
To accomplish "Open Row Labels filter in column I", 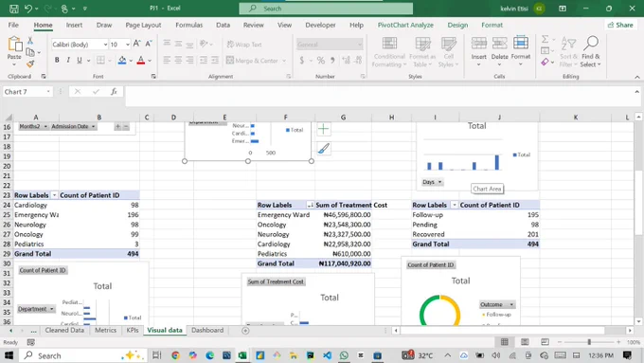I will point(455,205).
